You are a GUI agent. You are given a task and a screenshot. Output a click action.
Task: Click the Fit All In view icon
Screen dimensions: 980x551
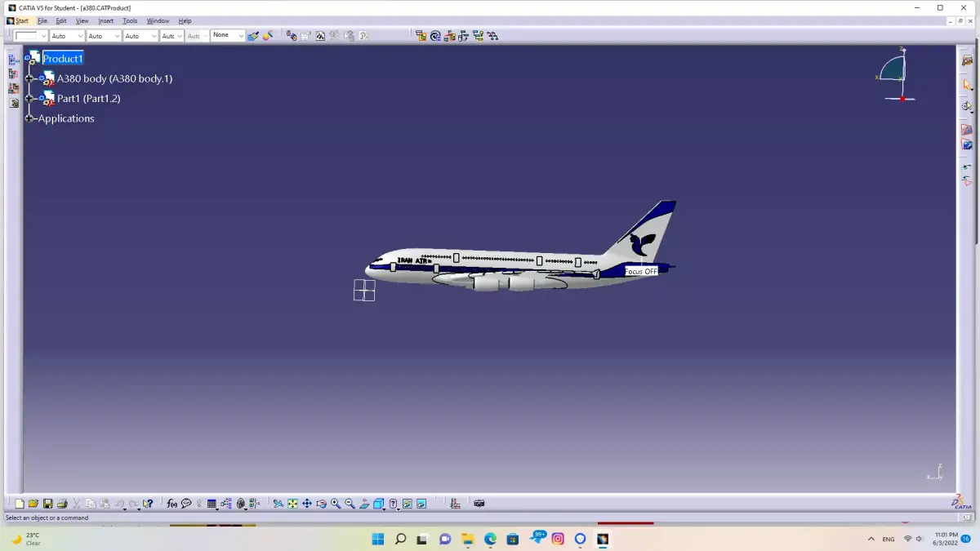[292, 504]
